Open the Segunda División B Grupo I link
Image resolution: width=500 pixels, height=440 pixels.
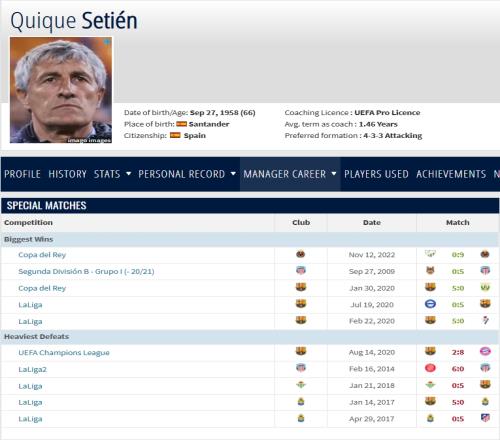(86, 271)
